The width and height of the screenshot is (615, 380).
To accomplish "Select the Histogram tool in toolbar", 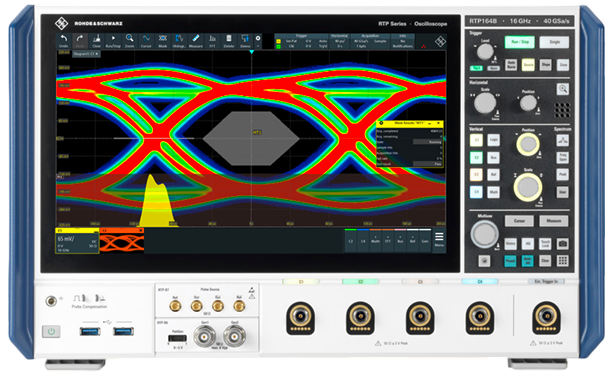I will (179, 41).
